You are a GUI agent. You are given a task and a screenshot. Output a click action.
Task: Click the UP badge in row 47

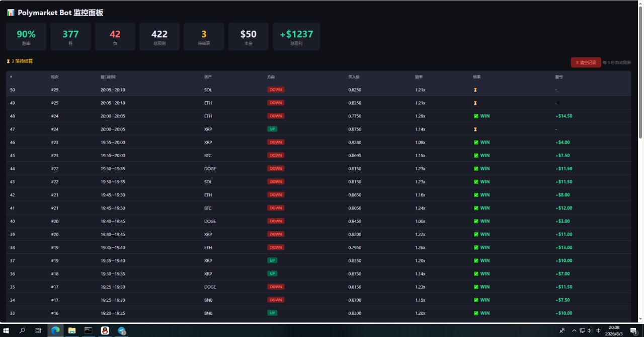click(272, 129)
